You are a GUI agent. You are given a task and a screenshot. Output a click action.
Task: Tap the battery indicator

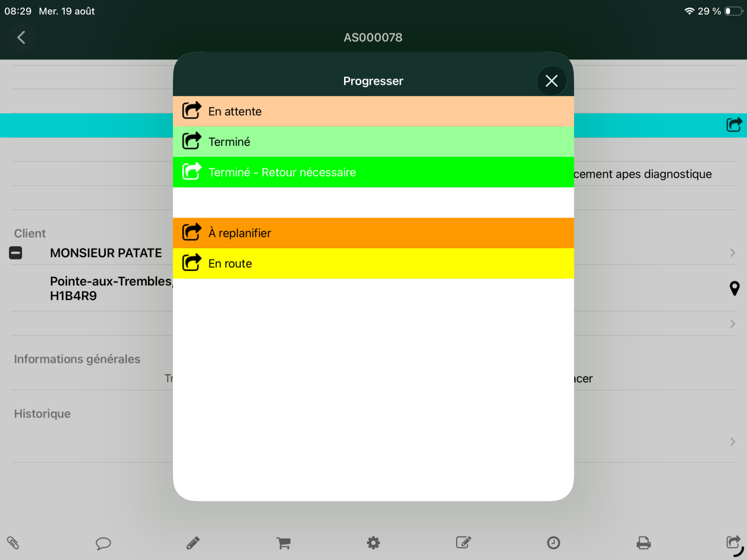[734, 11]
